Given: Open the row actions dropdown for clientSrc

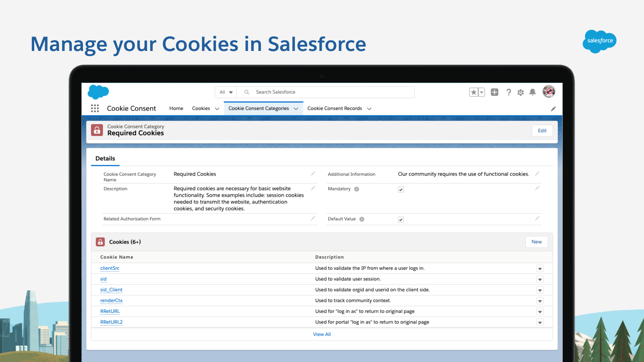Looking at the screenshot, I should pos(540,268).
